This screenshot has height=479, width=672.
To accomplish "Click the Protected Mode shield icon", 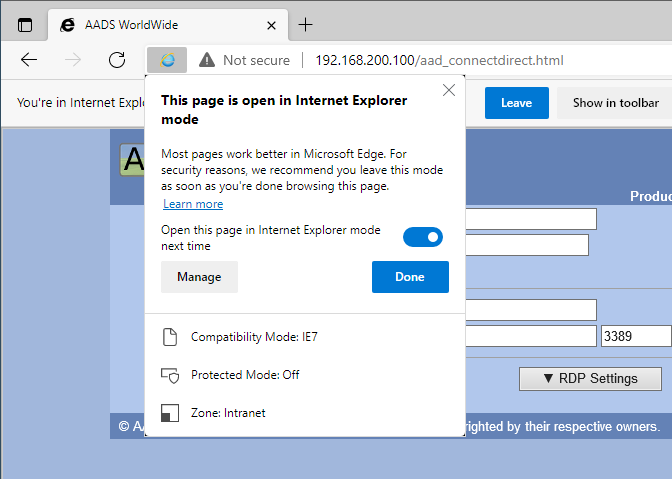I will [170, 375].
